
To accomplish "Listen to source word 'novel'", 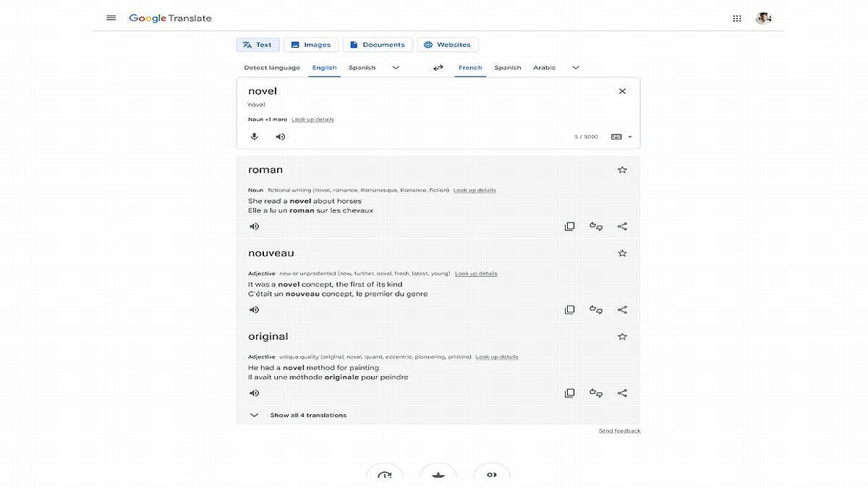I will [x=280, y=137].
